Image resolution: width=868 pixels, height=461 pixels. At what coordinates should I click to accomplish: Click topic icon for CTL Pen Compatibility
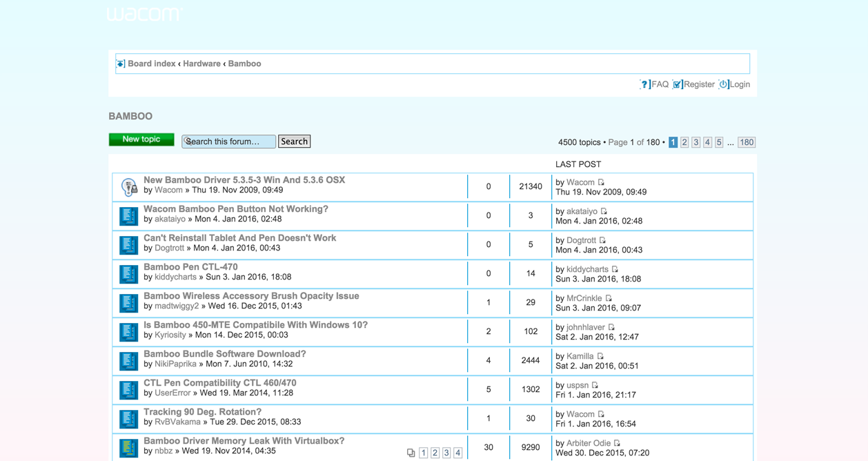pos(129,390)
